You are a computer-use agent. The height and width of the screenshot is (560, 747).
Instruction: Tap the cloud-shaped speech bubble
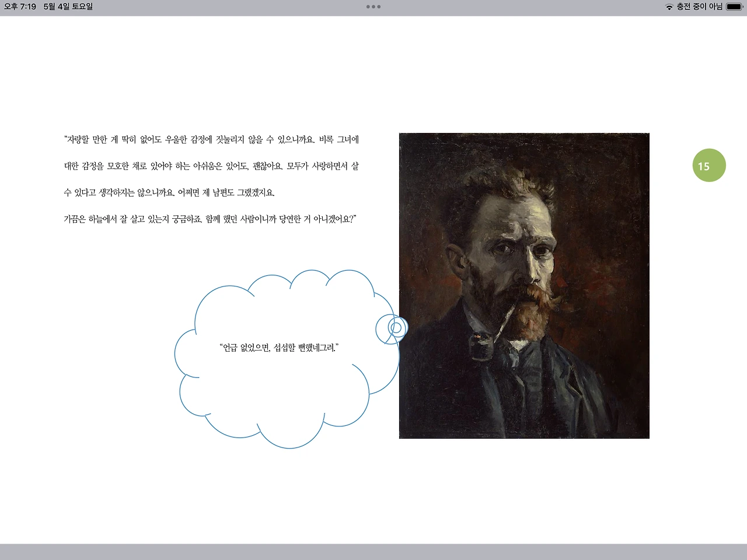pos(291,359)
